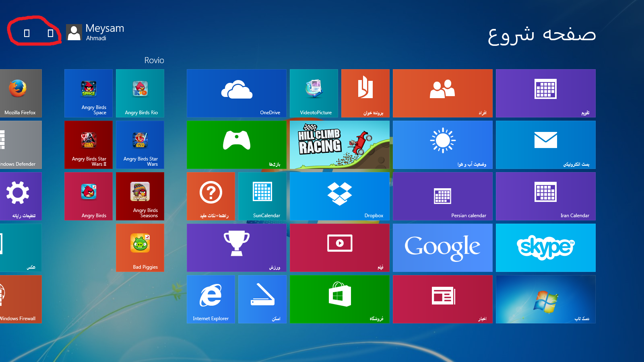Open the green Store shopping bag tile
The height and width of the screenshot is (362, 644).
(340, 299)
